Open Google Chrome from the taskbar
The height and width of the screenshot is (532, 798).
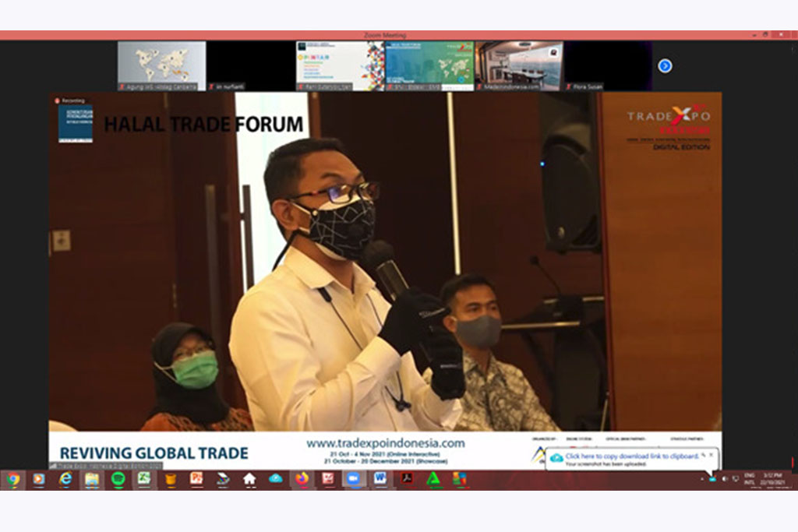13,479
